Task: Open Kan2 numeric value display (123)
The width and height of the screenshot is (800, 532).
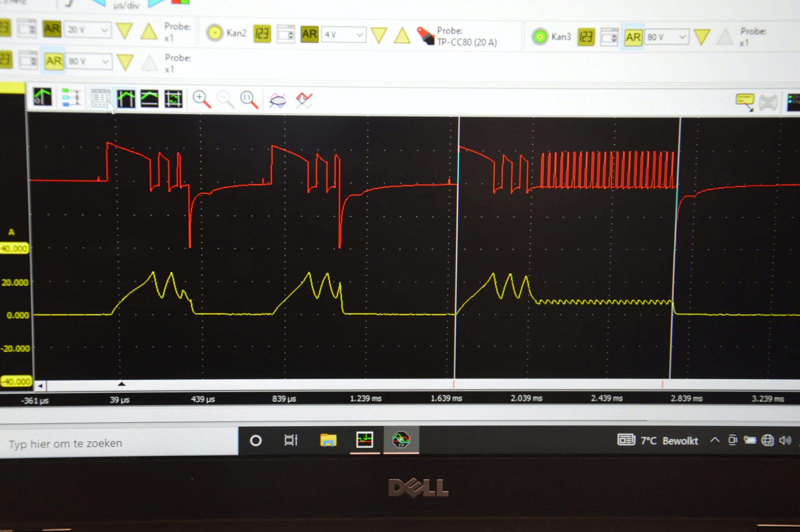Action: [262, 33]
